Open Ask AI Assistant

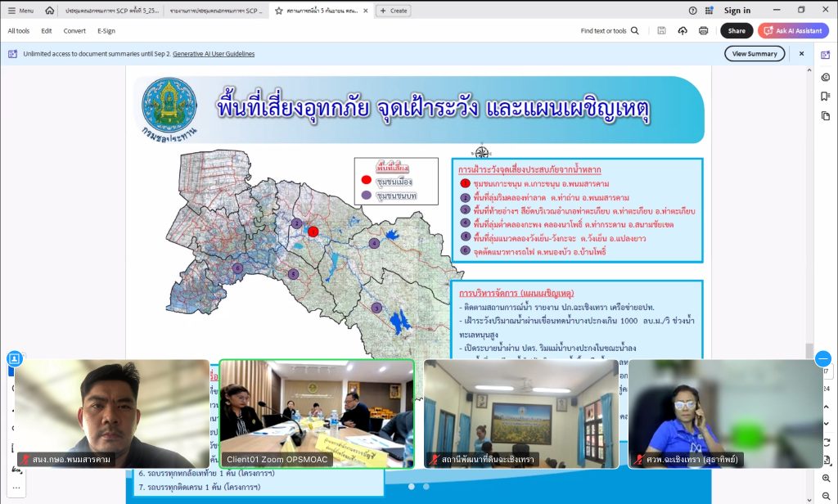pyautogui.click(x=793, y=31)
